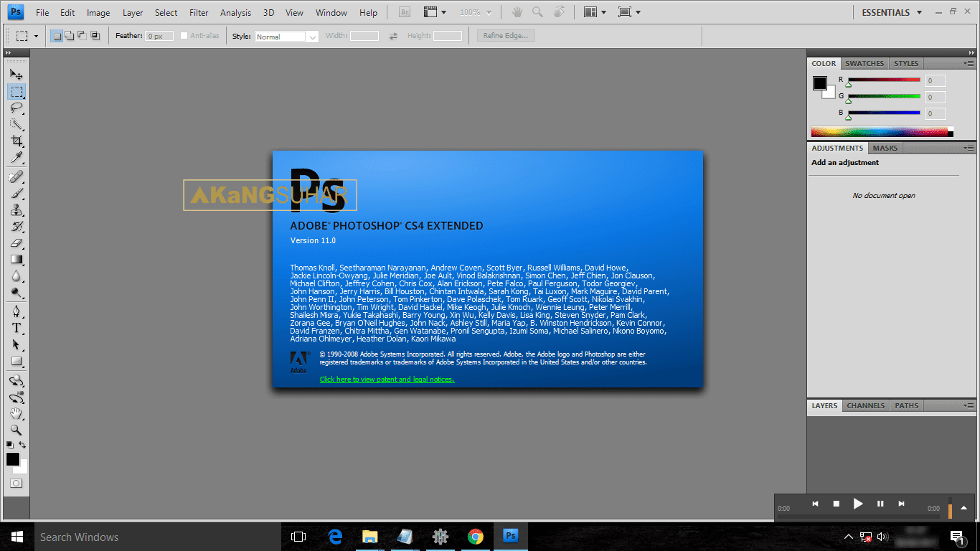Switch to the Paths tab
The width and height of the screenshot is (980, 551).
pos(906,405)
